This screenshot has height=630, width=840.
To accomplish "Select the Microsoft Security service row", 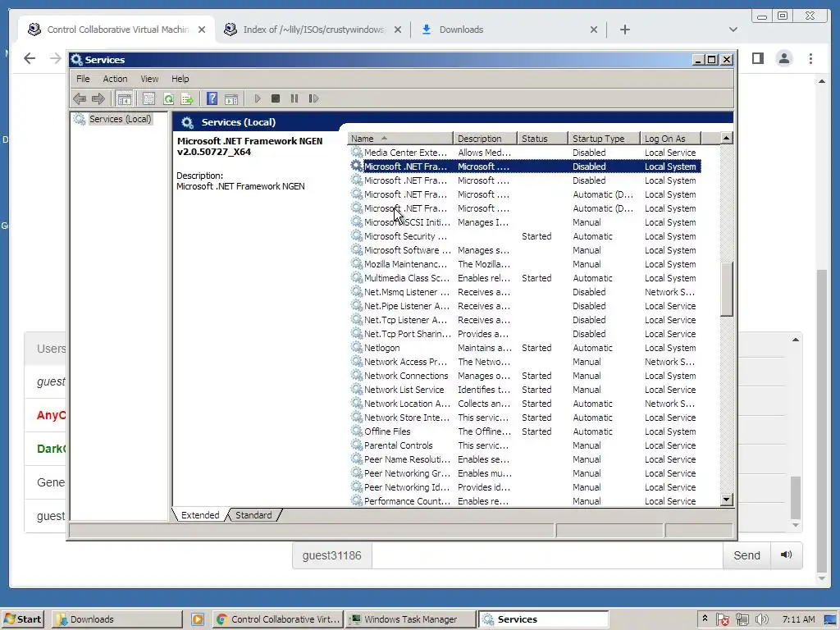I will tap(525, 236).
